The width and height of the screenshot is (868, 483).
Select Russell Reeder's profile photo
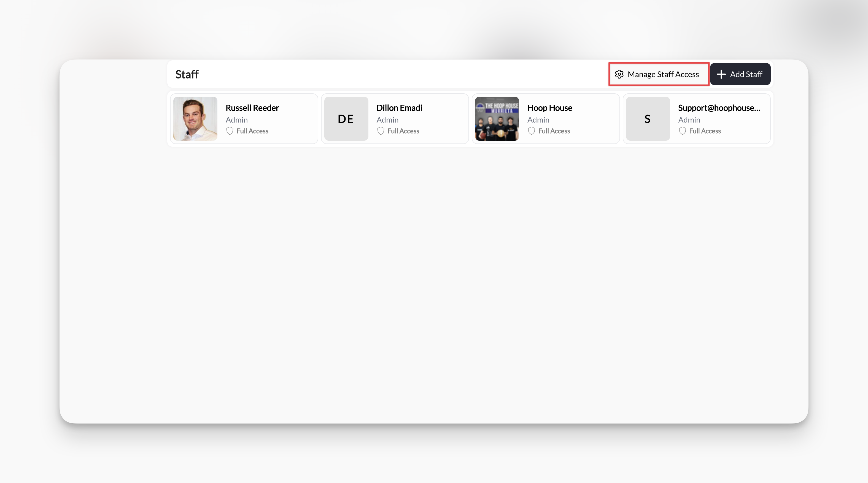[195, 119]
